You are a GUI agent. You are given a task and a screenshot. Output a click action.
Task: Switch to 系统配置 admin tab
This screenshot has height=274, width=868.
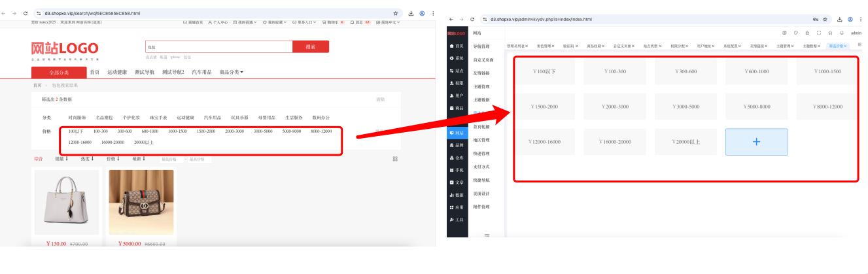pos(731,46)
